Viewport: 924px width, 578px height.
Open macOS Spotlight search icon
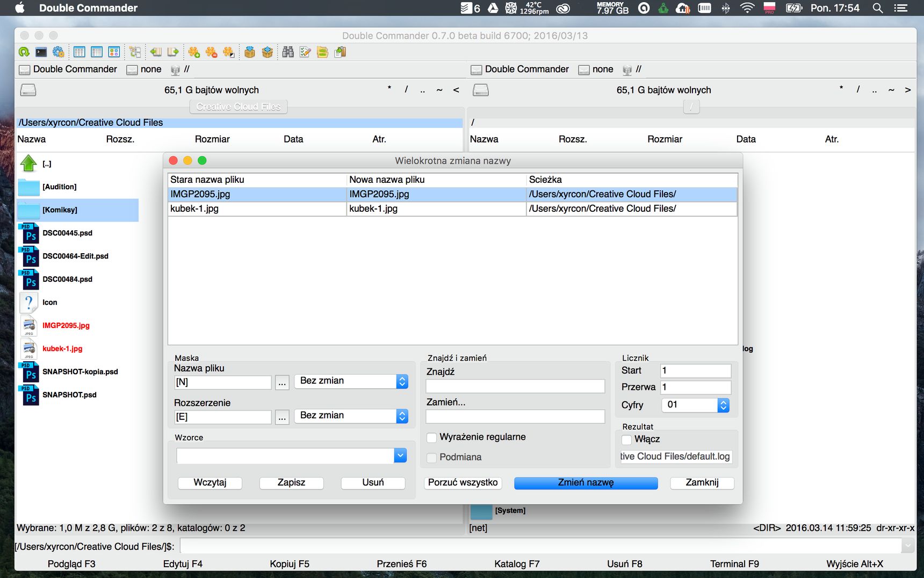878,8
